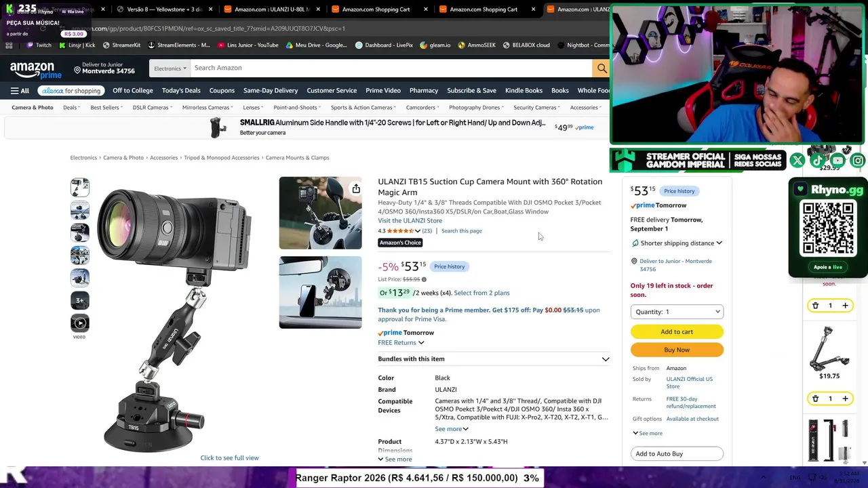Share the product using the share icon
Image resolution: width=868 pixels, height=488 pixels.
tap(355, 188)
